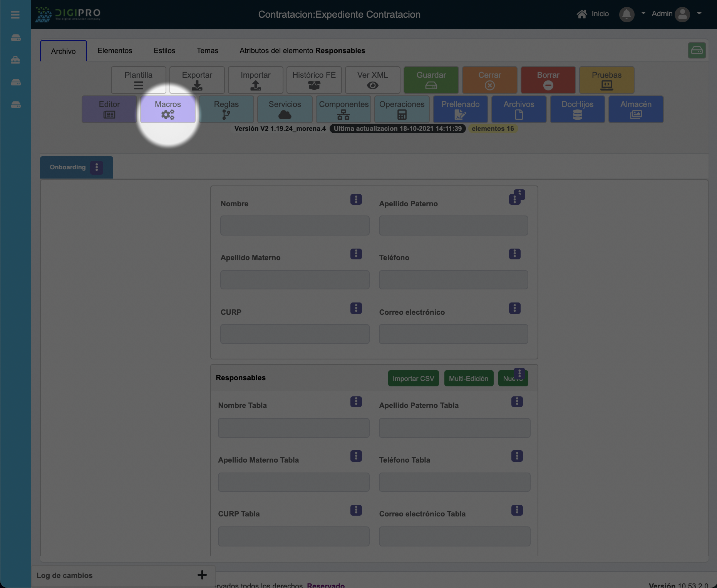Open the Componentes panel
This screenshot has width=717, height=588.
(343, 109)
